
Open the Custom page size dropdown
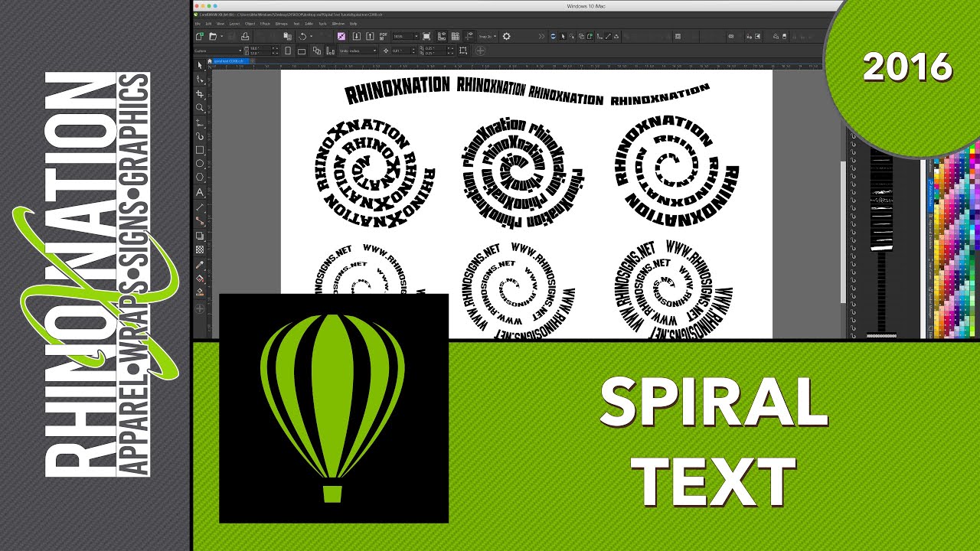coord(218,51)
